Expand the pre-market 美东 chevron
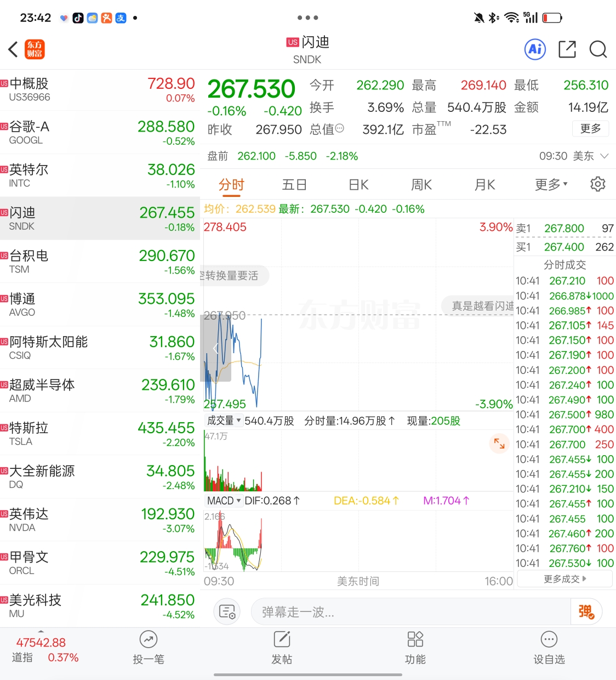This screenshot has width=616, height=680. (604, 156)
